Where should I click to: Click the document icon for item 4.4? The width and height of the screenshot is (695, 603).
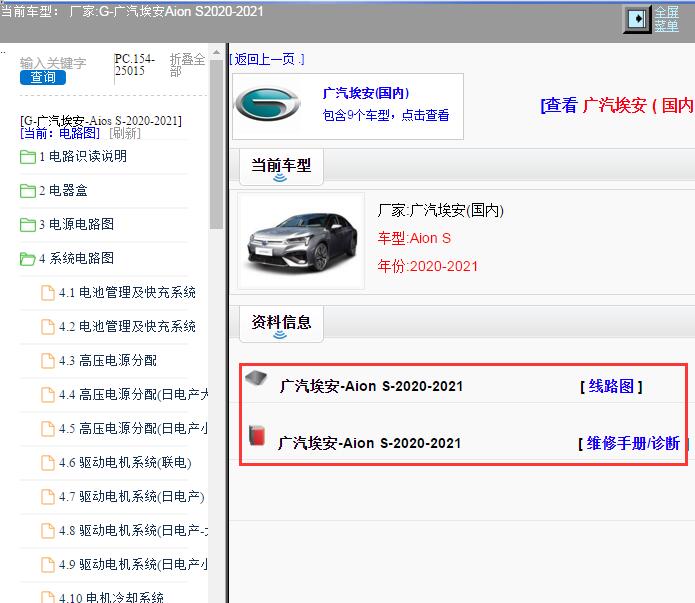pos(48,395)
